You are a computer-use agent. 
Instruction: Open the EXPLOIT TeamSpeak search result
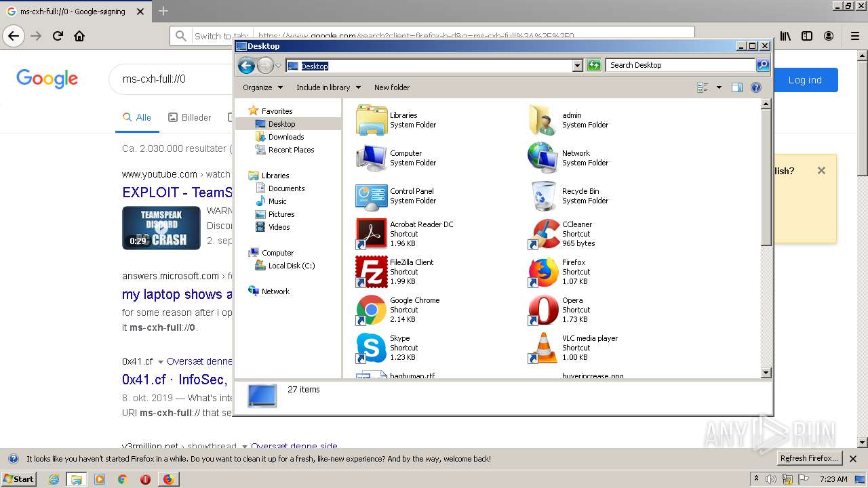(177, 192)
